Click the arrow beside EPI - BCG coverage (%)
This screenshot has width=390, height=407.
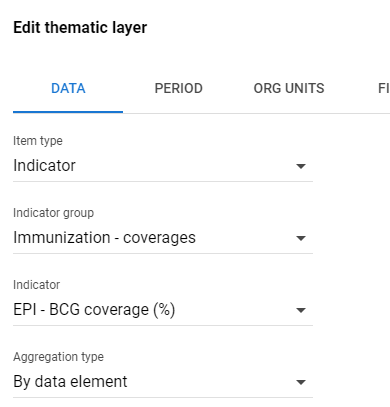pos(301,310)
